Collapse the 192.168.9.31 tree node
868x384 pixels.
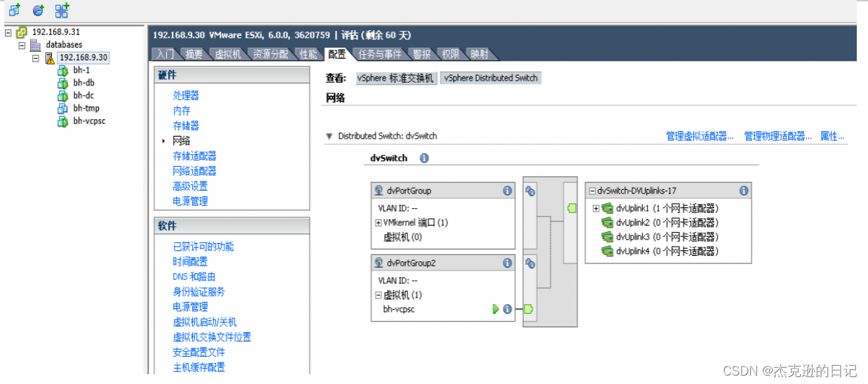[8, 32]
